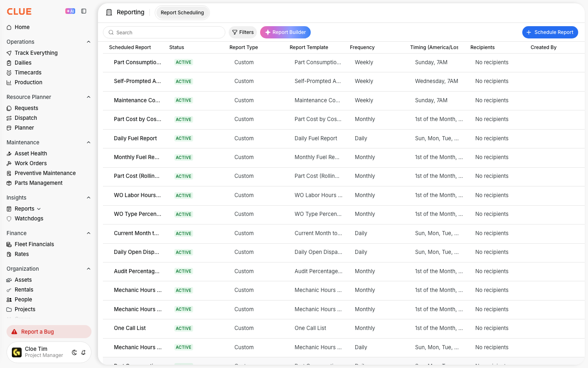Collapse the sidebar panel icon
Screen dimensions: 588x368
(84, 11)
